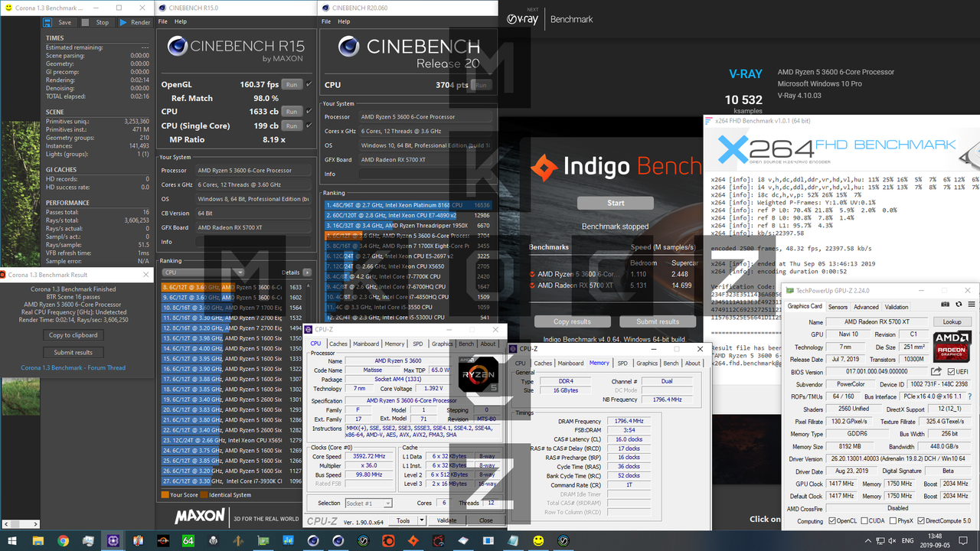Click the purple app icon in taskbar
This screenshot has height=551, width=980.
click(x=113, y=540)
